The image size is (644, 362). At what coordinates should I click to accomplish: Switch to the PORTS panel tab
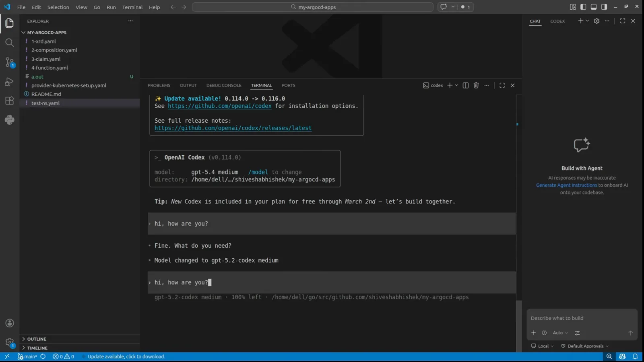coord(288,85)
